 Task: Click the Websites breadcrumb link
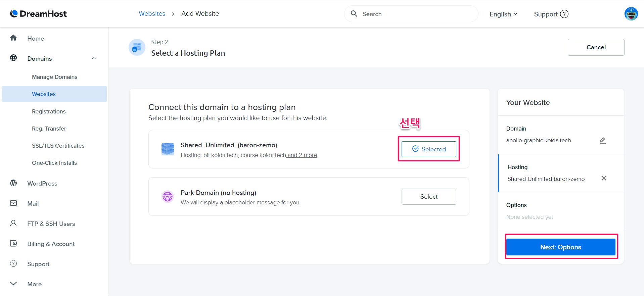152,14
